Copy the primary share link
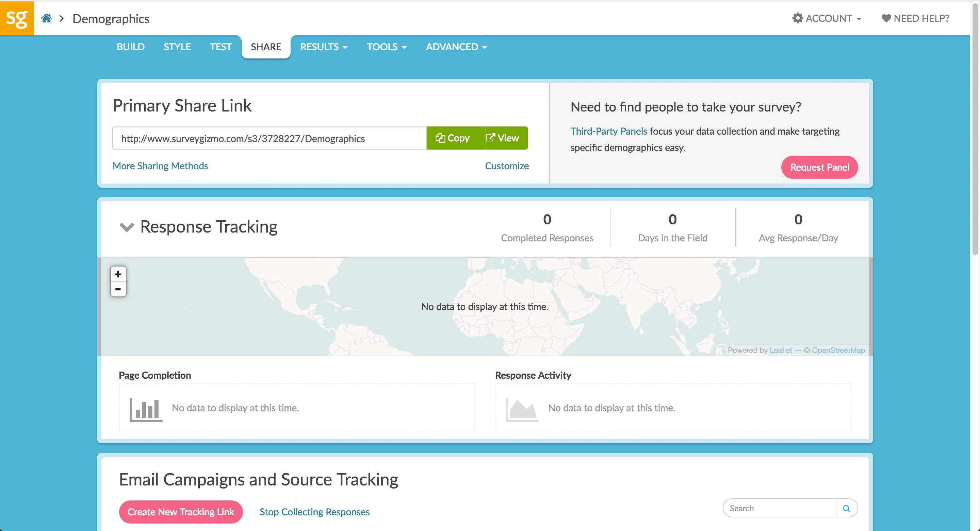980x531 pixels. [454, 138]
